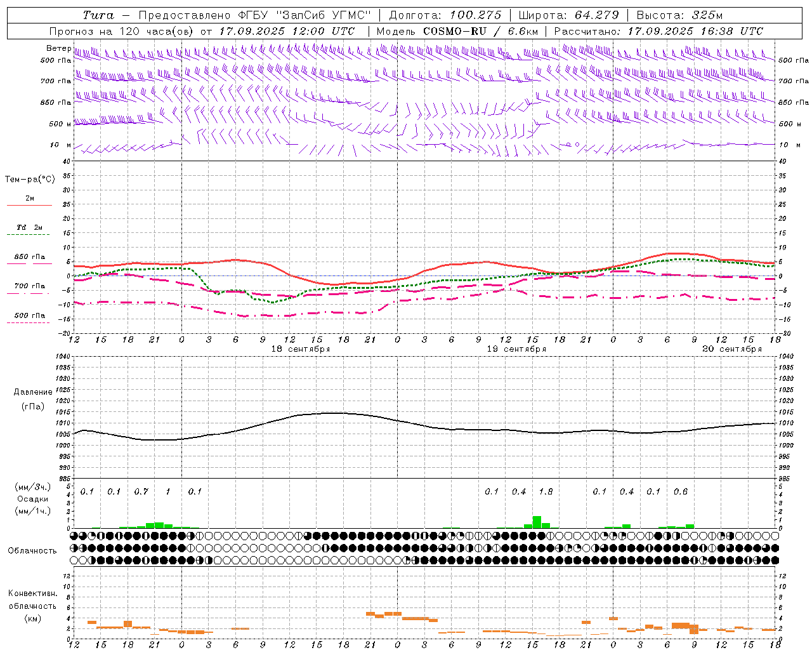
Task: Click the "Тем-ра(°C)" axis title
Action: [x=30, y=180]
